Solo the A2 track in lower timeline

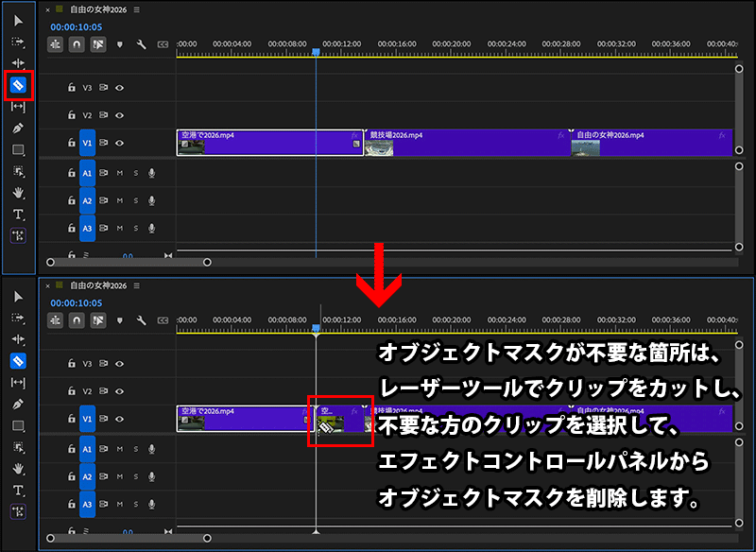[135, 476]
